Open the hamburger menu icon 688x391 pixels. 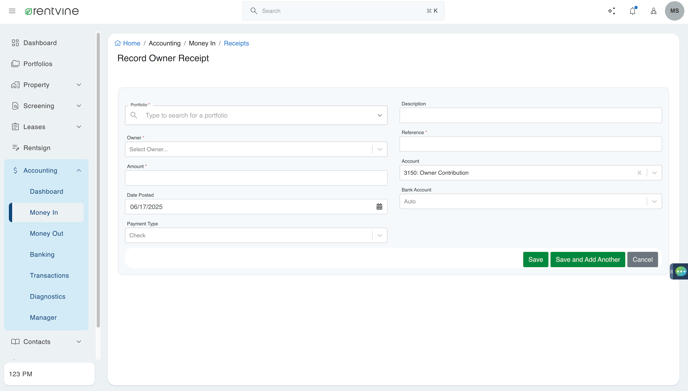tap(12, 11)
